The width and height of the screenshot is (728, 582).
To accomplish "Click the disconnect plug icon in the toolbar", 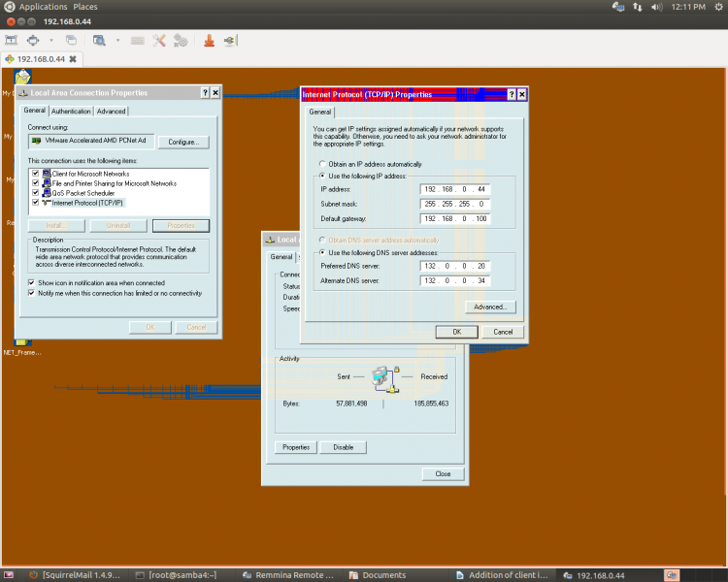I will pyautogui.click(x=231, y=41).
